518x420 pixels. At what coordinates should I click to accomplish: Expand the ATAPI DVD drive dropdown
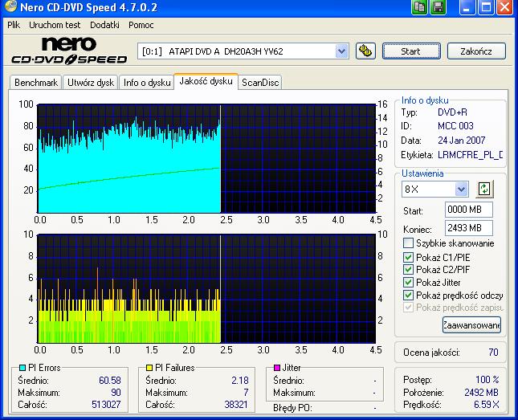tap(341, 51)
